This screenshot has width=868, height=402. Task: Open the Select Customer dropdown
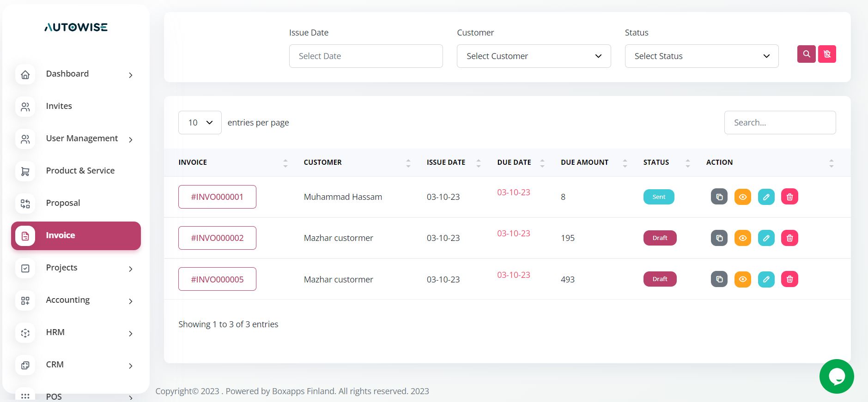(x=534, y=56)
